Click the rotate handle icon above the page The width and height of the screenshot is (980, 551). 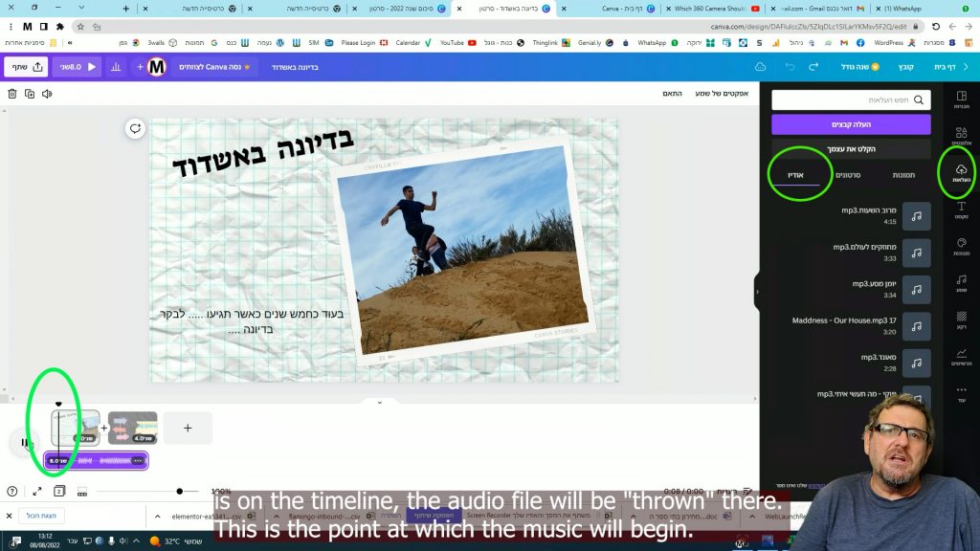coord(135,129)
